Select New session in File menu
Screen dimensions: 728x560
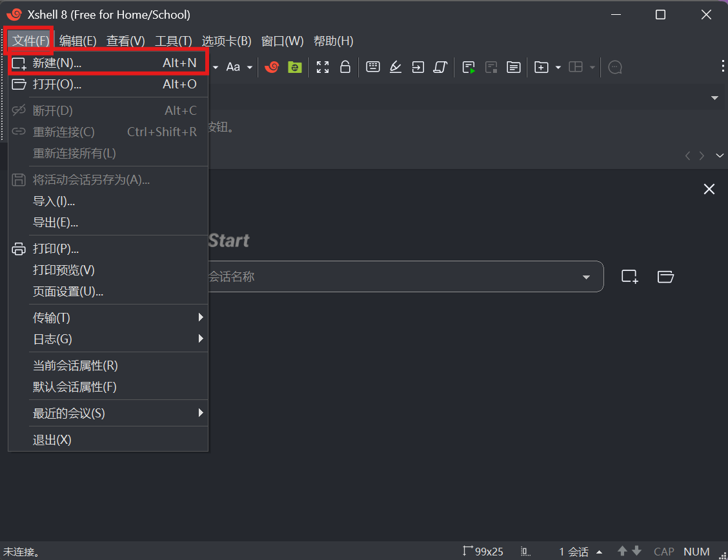coord(108,63)
